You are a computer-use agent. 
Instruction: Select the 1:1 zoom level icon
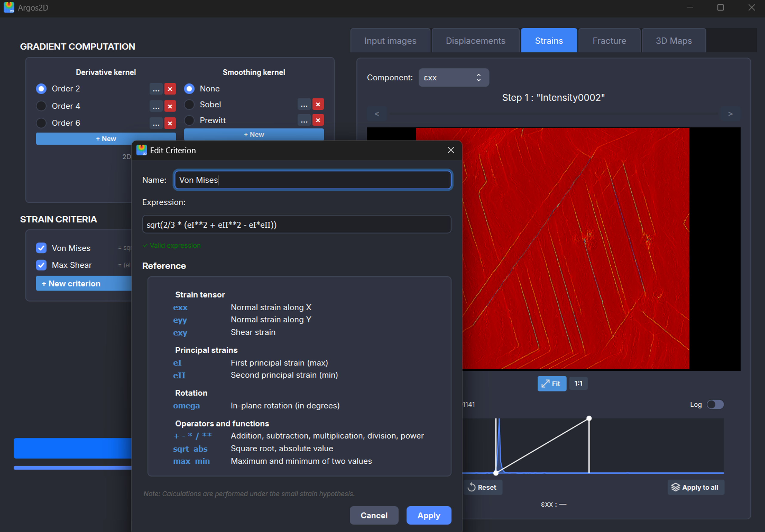pos(578,383)
